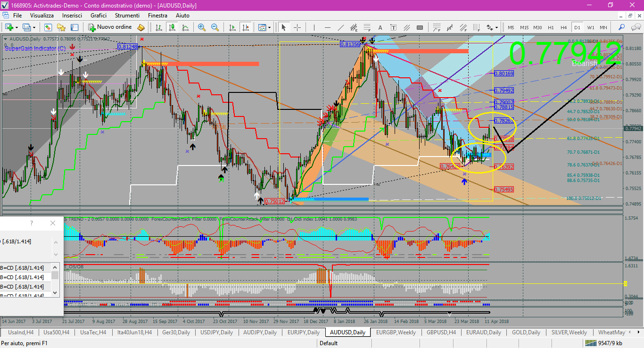Viewport: 644px width, 348px height.
Task: Select the horizontal line drawing tool
Action: pos(328,27)
